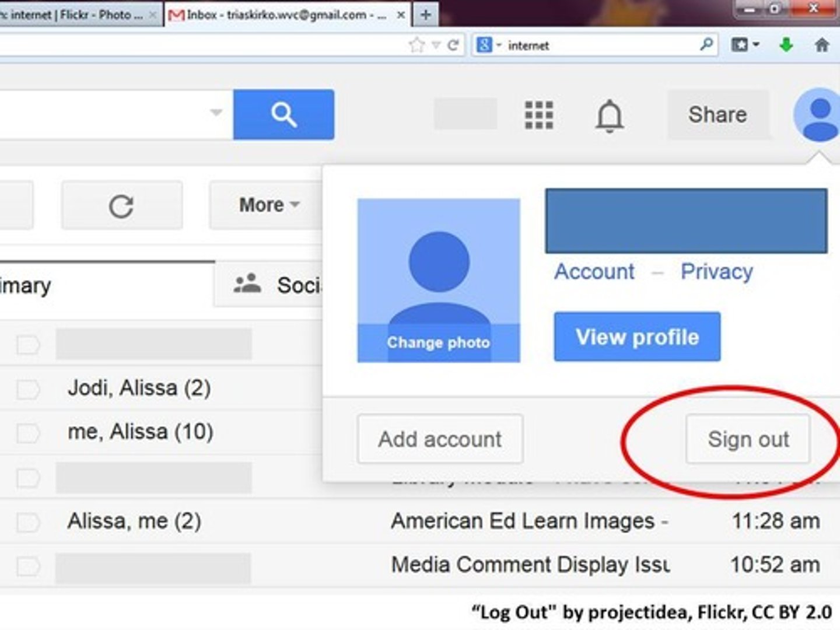Viewport: 840px width, 630px height.
Task: Toggle importance marker for Alissa, me (2)
Action: 27,521
